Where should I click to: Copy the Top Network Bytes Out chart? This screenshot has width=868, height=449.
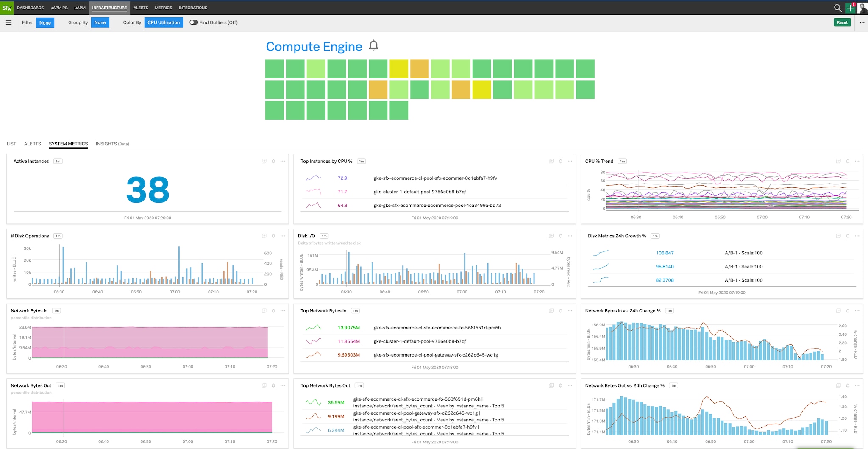(551, 385)
